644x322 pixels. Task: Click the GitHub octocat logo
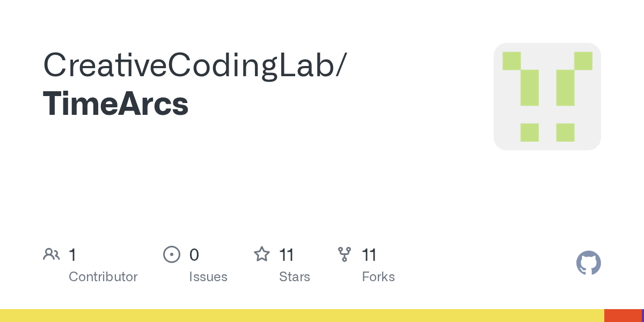[x=589, y=263]
